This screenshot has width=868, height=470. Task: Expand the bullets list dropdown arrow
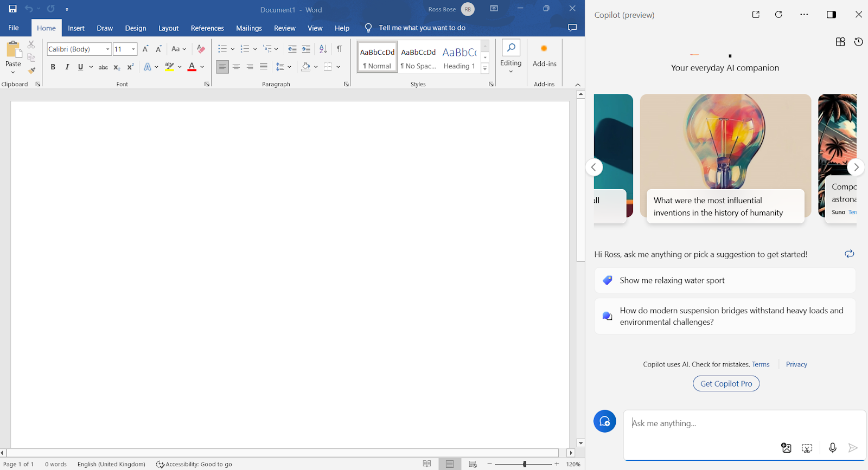click(x=233, y=49)
